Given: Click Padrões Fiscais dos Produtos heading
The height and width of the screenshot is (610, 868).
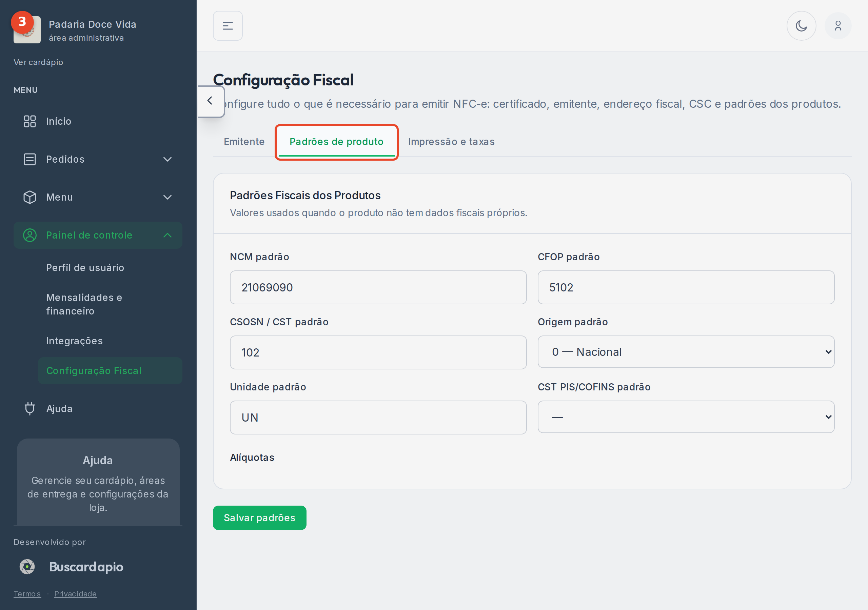Looking at the screenshot, I should tap(305, 196).
